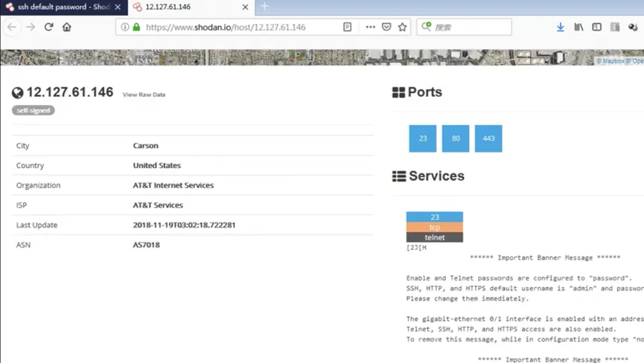
Task: Click the self-signed tag badge
Action: [34, 110]
